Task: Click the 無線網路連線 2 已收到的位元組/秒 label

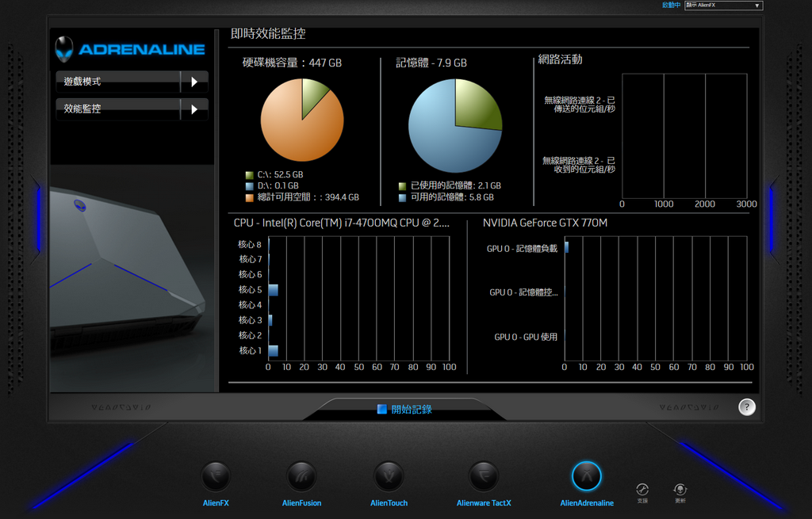Action: coord(579,165)
